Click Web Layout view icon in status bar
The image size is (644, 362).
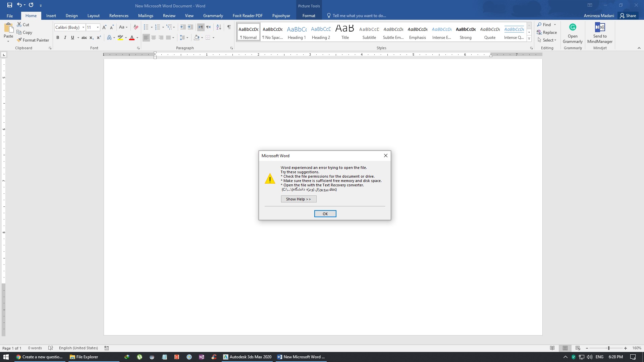click(578, 348)
